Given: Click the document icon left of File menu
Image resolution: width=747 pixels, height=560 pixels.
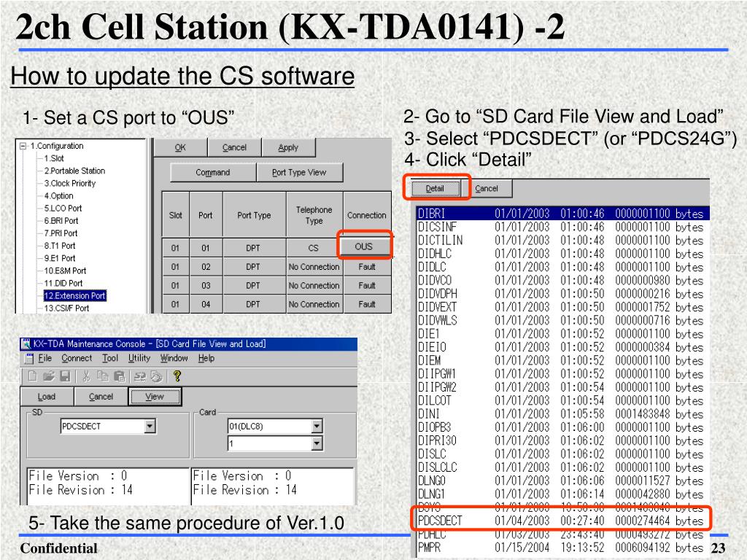Looking at the screenshot, I should 29,358.
